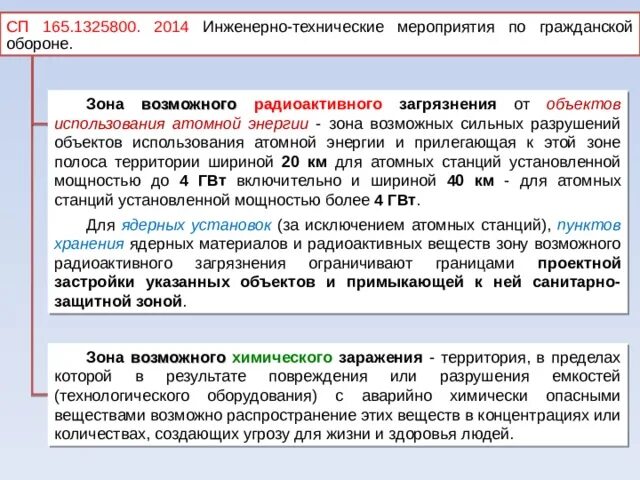Click the word "обороне." in the header

40,44
